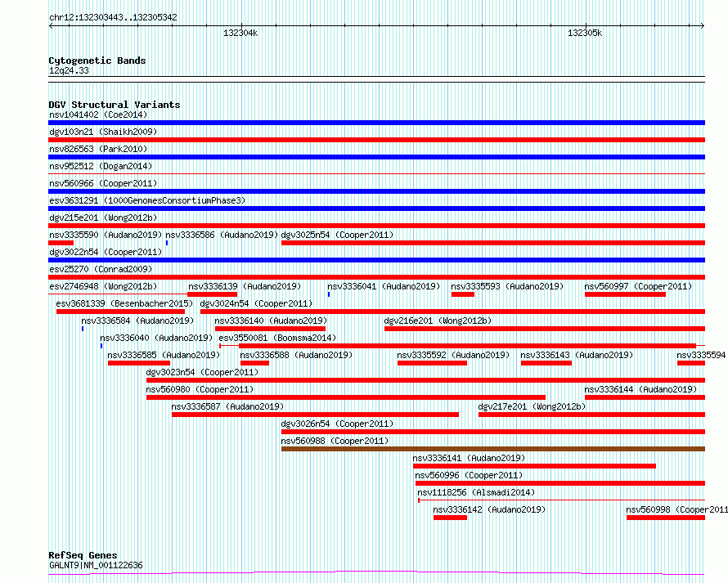Click nsv560997 (Cooper2011) label
This screenshot has height=583, width=728.
pos(638,286)
